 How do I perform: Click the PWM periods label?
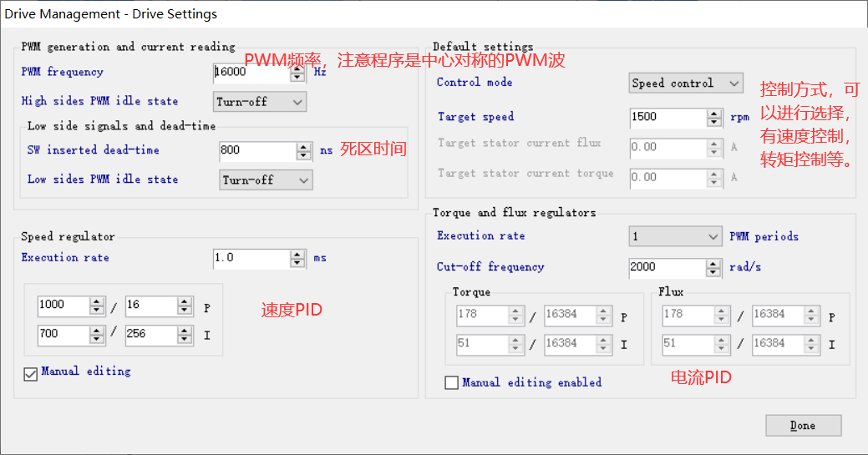764,236
